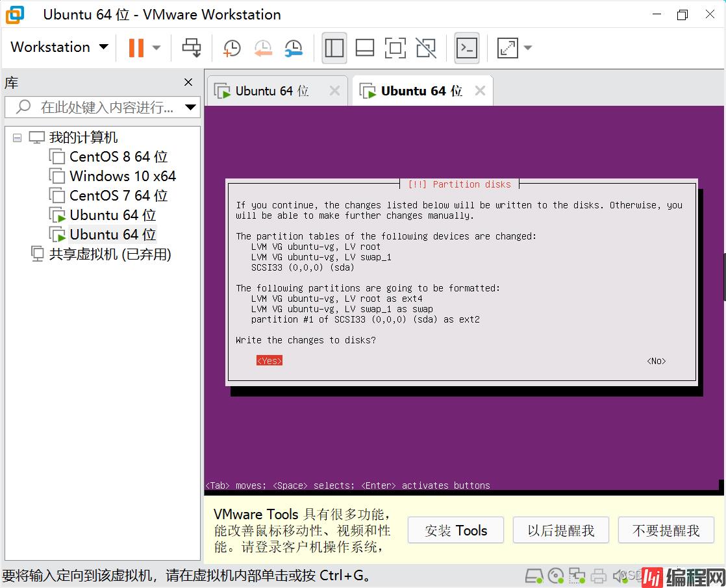Screen dimensions: 726x588
Task: Collapse the 我的计算机 tree node
Action: click(18, 138)
